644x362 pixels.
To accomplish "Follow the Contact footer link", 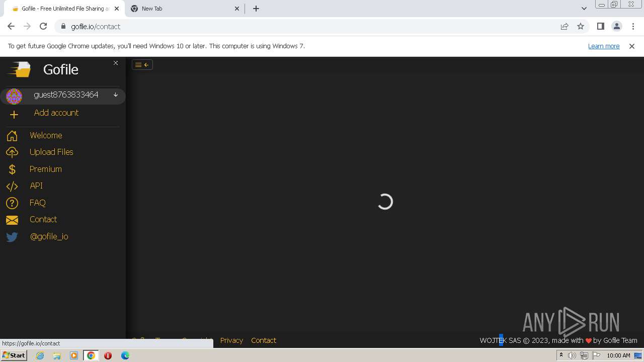I will pos(264,340).
